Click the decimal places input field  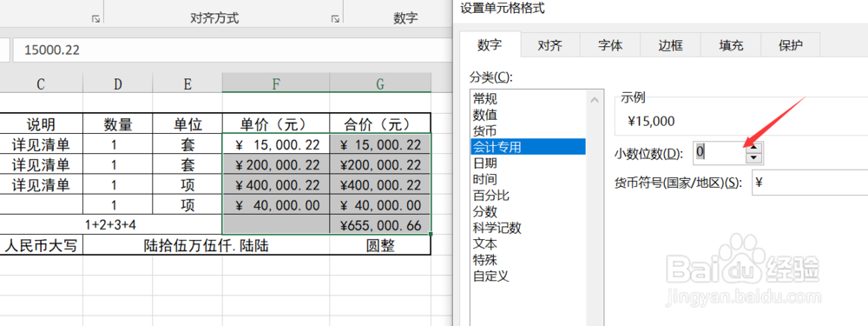pos(719,152)
